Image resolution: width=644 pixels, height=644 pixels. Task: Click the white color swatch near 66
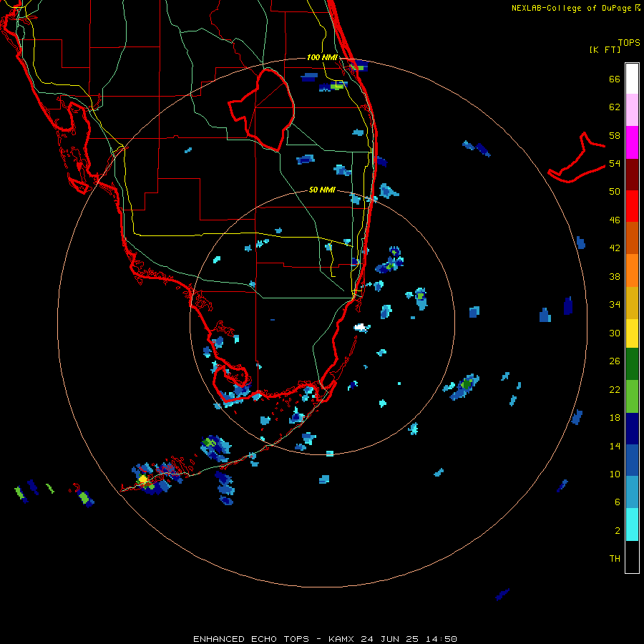point(632,79)
